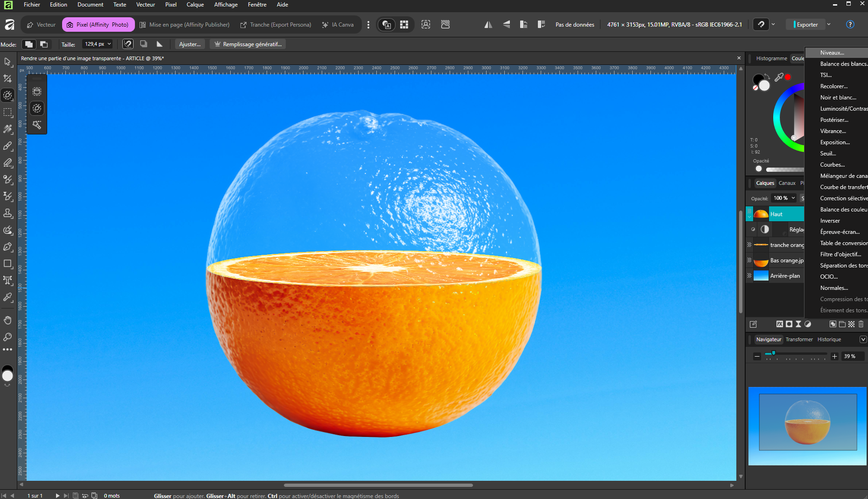The height and width of the screenshot is (499, 868).
Task: Choose Courbes... from the adjustments list
Action: 833,165
